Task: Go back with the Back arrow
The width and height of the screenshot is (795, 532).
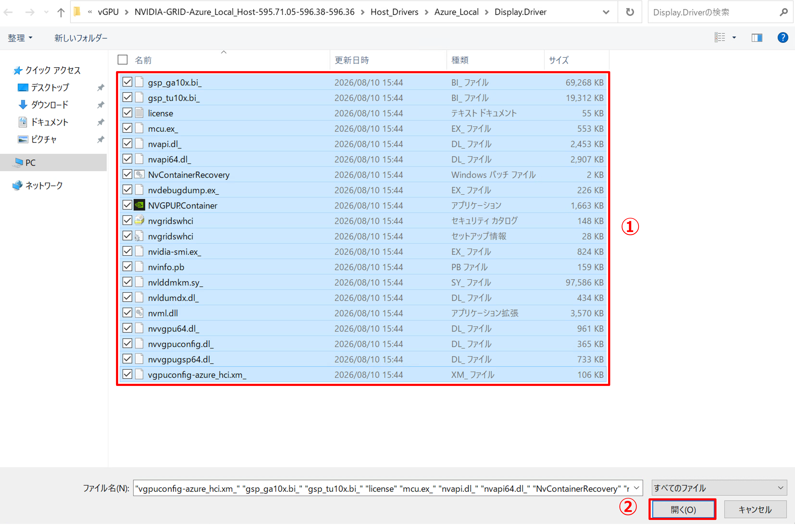Action: (8, 12)
